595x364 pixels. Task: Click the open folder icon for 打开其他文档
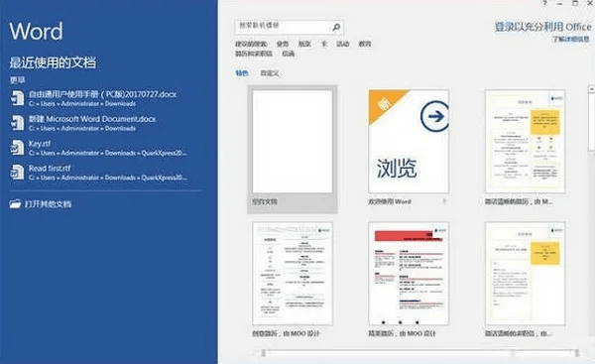(x=15, y=204)
